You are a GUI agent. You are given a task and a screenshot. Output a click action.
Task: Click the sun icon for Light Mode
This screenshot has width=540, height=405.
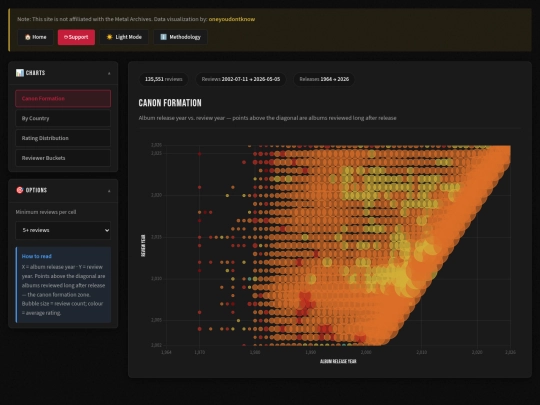pyautogui.click(x=110, y=37)
